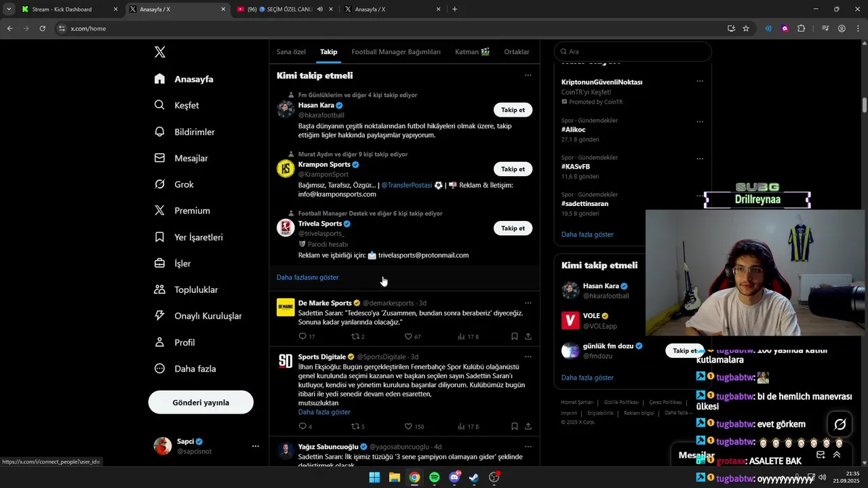Click the Gönderi yayınla button
This screenshot has height=488, width=868.
(x=201, y=403)
